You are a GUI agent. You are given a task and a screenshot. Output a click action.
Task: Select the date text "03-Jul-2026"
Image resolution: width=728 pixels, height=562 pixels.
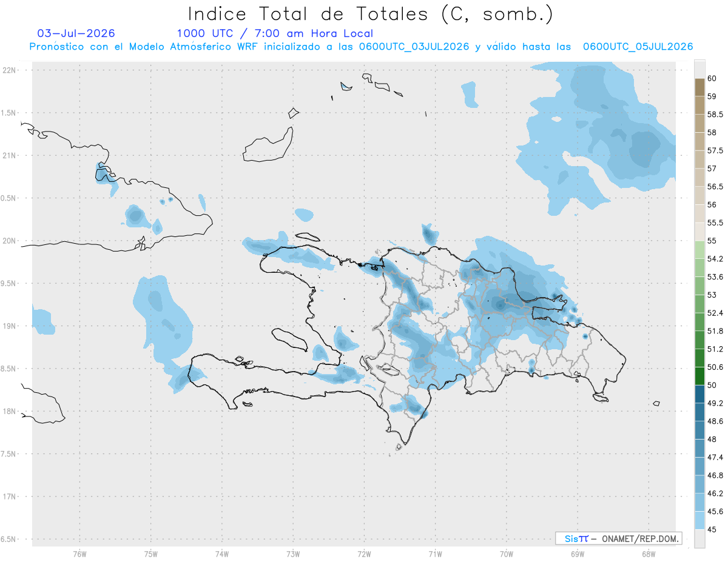[76, 33]
